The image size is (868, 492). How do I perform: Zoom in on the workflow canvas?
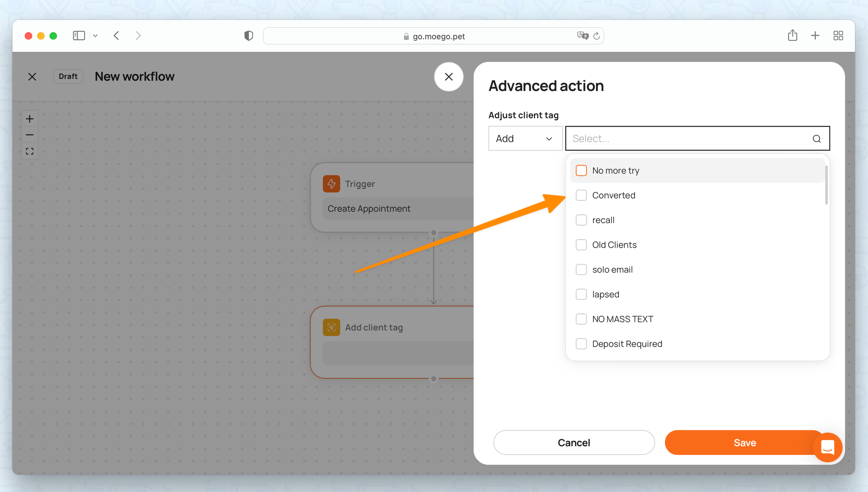(x=30, y=119)
